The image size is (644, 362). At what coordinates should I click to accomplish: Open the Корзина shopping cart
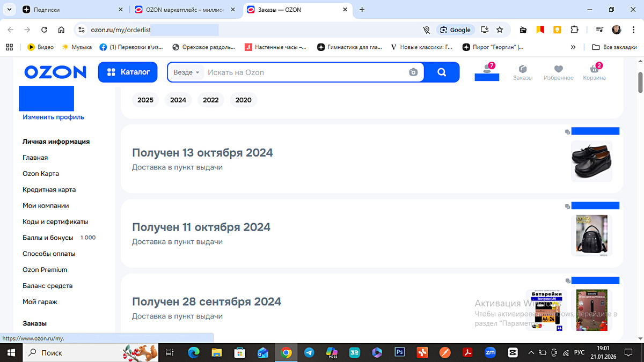click(x=594, y=72)
